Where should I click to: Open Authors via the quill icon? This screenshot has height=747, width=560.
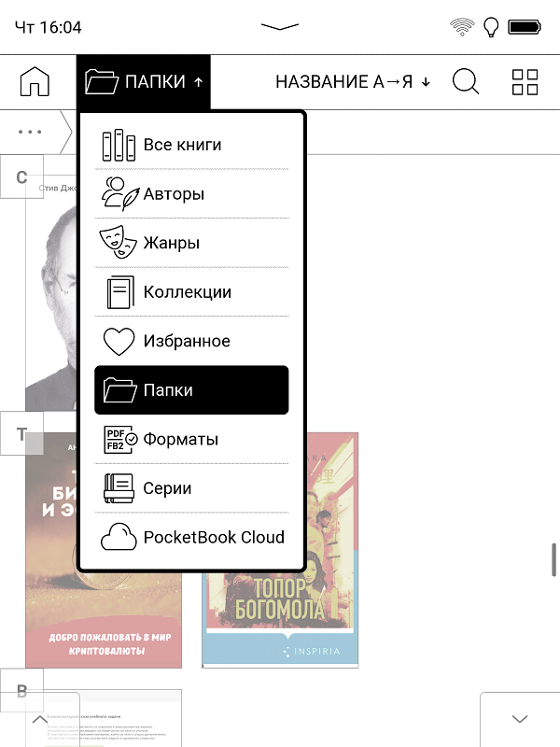point(191,194)
